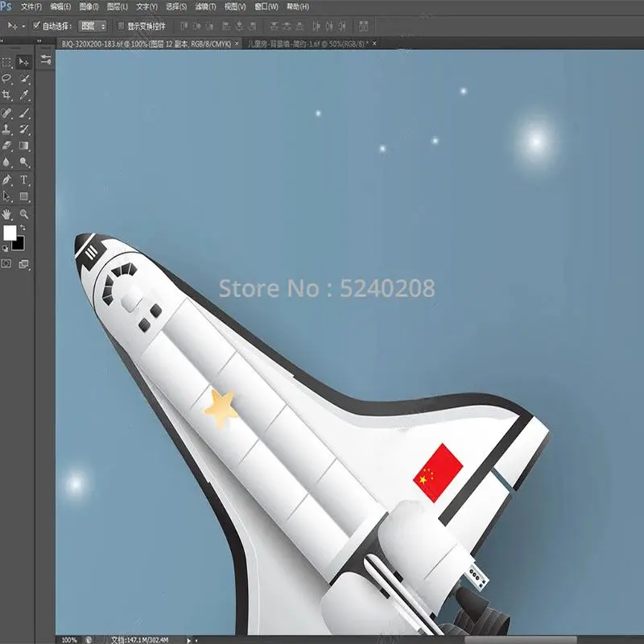Select the Zoom tool
Viewport: 644px width, 644px height.
pyautogui.click(x=24, y=214)
